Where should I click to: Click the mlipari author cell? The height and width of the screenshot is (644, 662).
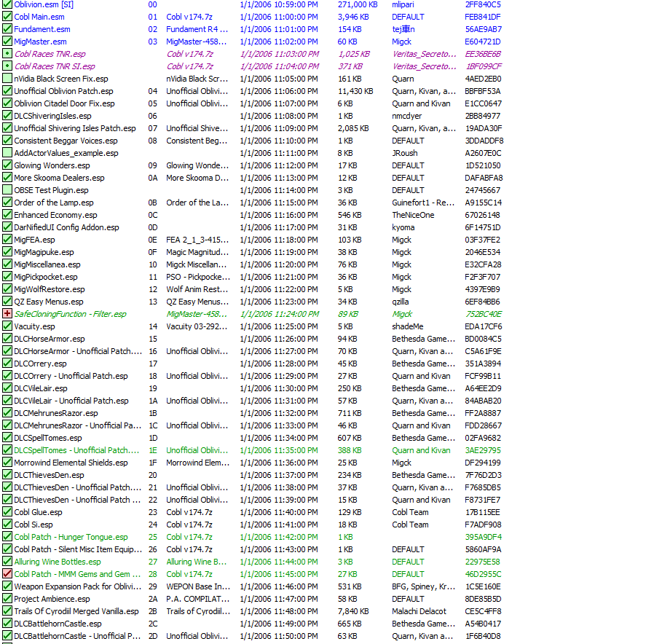click(403, 4)
